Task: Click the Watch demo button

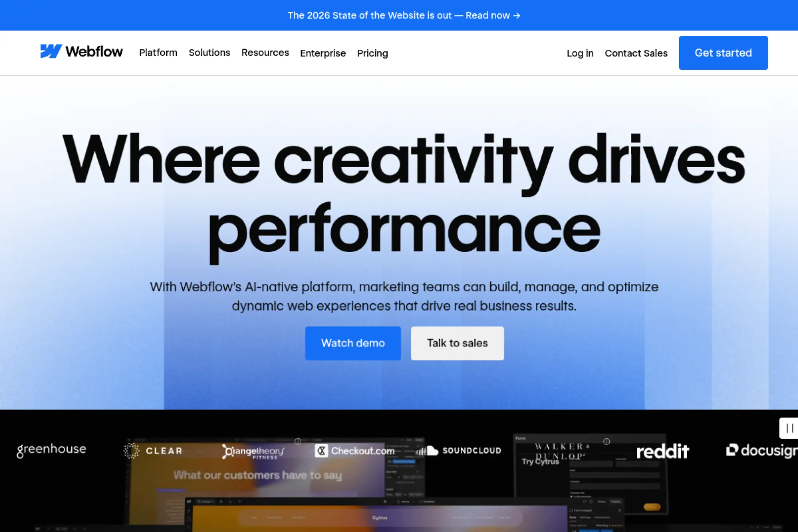Action: (x=353, y=343)
